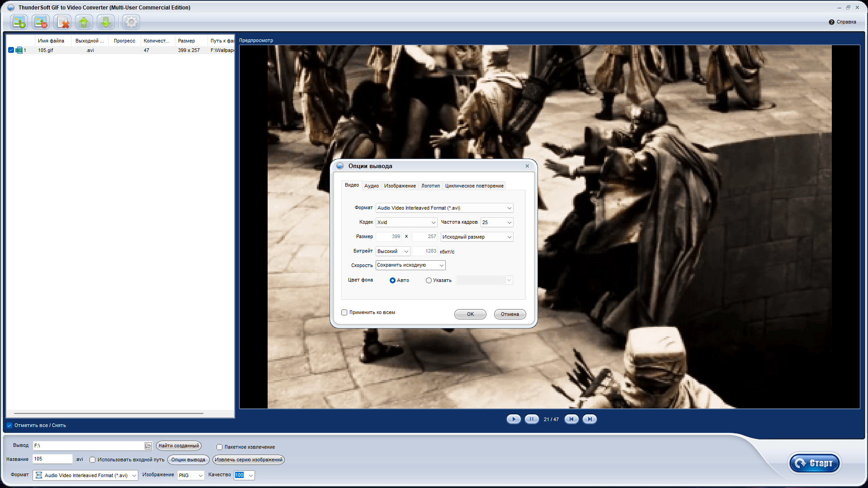Switch to the Аудио tab
The image size is (868, 488).
[x=372, y=186]
